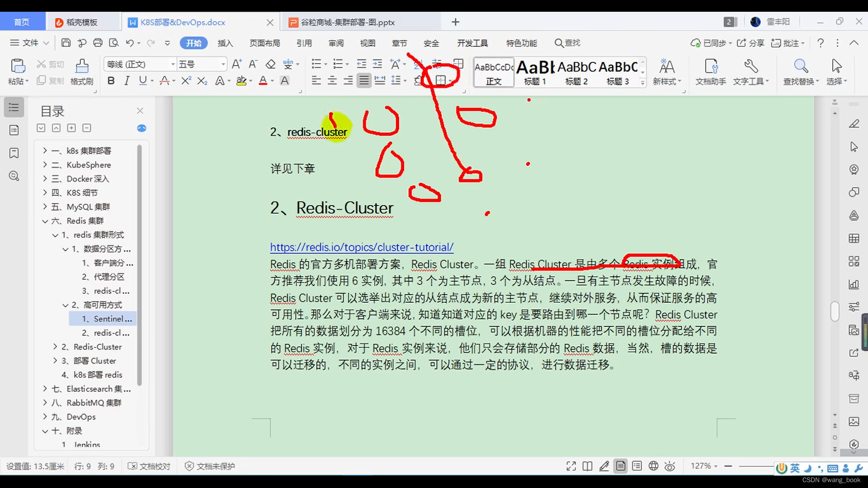Open the 审阅 ribbon tab
This screenshot has height=488, width=868.
point(336,43)
